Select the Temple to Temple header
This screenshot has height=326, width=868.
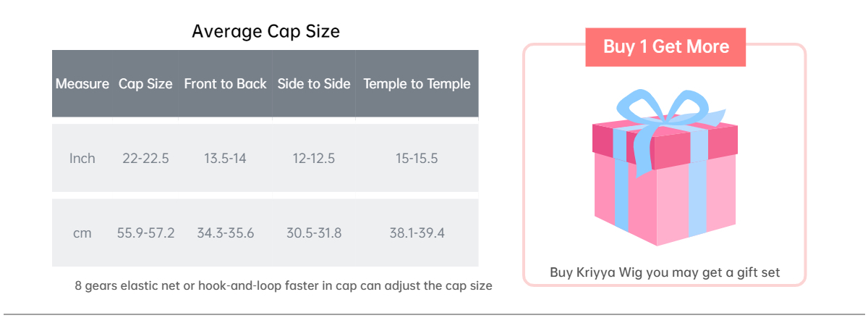click(417, 83)
